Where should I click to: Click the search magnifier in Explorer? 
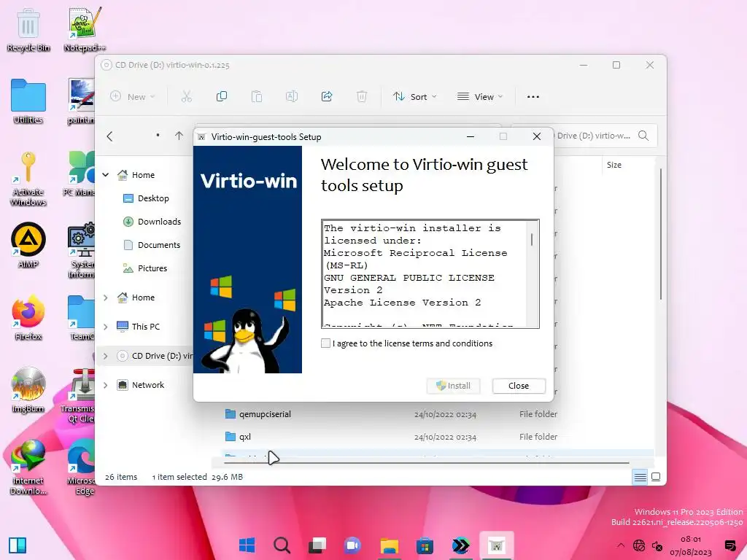click(x=643, y=136)
